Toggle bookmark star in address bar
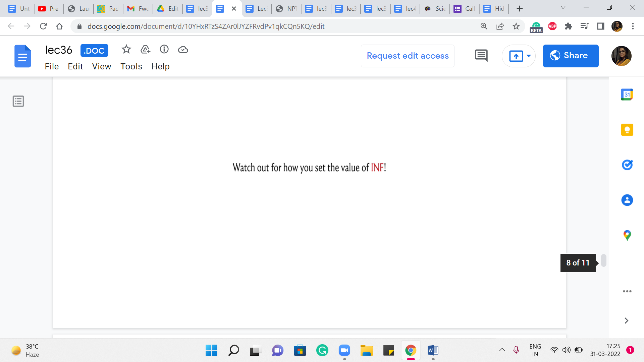 coord(516,26)
